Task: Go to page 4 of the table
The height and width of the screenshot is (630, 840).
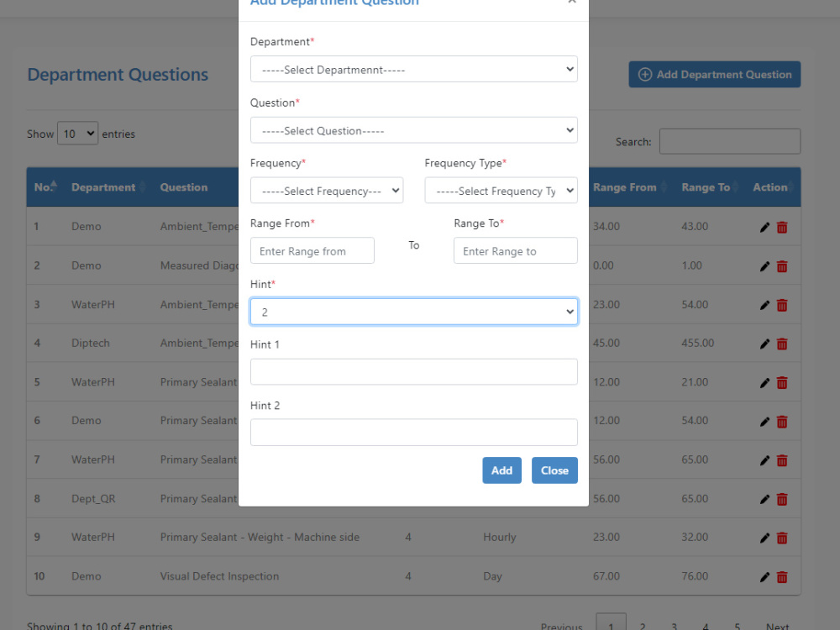Action: click(x=706, y=626)
